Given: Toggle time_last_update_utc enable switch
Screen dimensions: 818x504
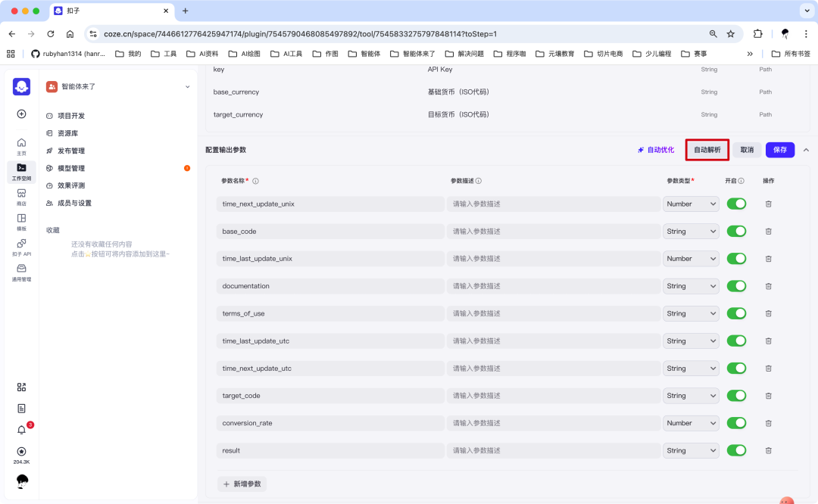Looking at the screenshot, I should [737, 341].
